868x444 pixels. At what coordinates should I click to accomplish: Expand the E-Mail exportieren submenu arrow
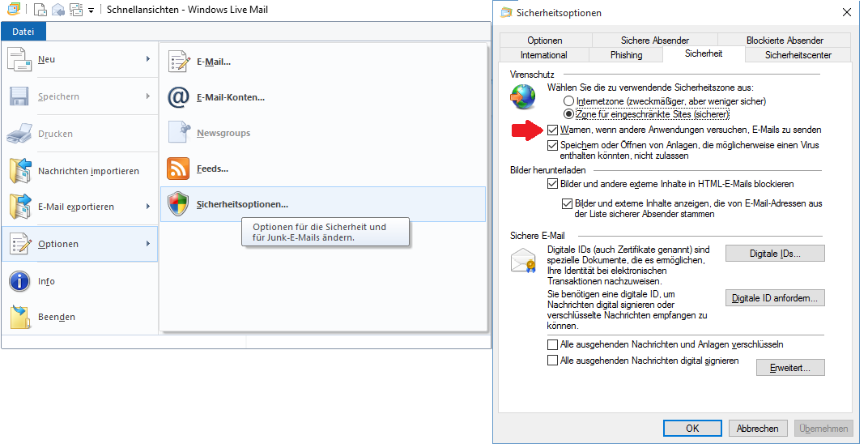(x=148, y=207)
